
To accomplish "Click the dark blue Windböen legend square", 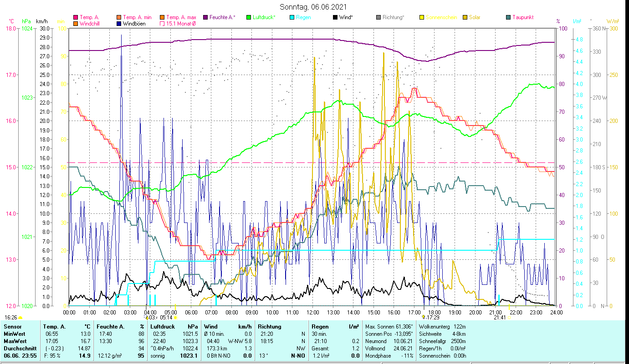I will [x=119, y=24].
